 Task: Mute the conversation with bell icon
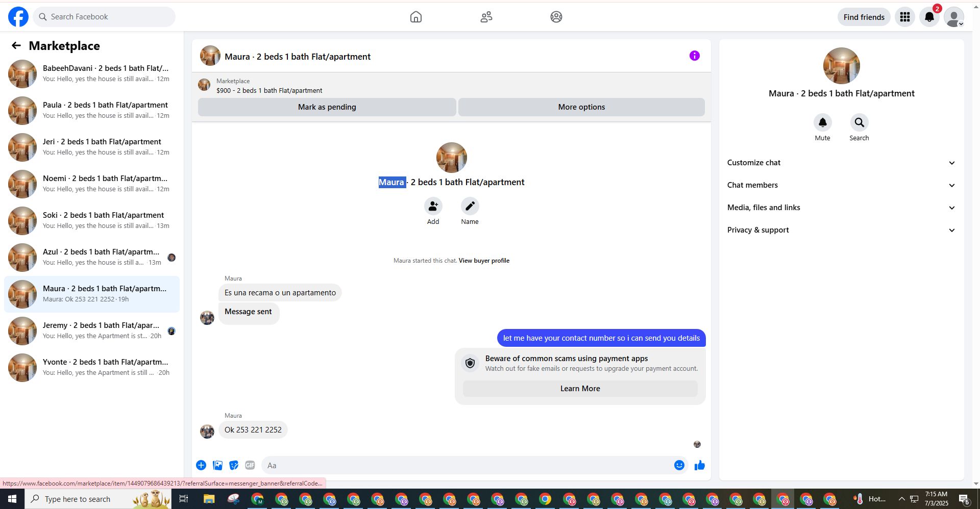(x=823, y=122)
